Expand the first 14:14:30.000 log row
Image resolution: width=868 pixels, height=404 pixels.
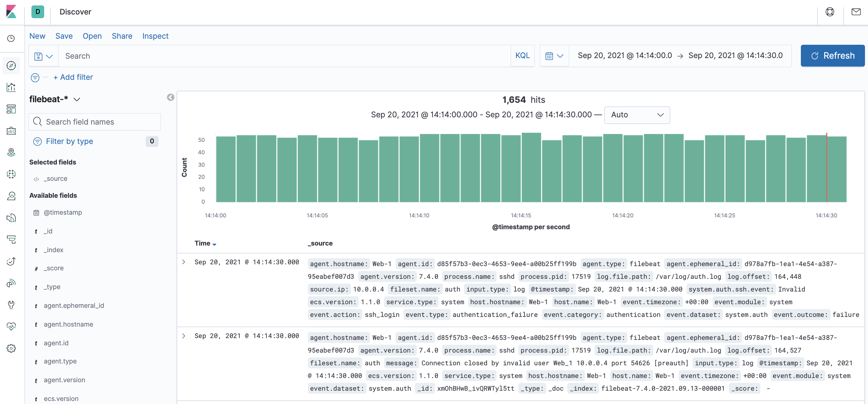[x=184, y=262]
